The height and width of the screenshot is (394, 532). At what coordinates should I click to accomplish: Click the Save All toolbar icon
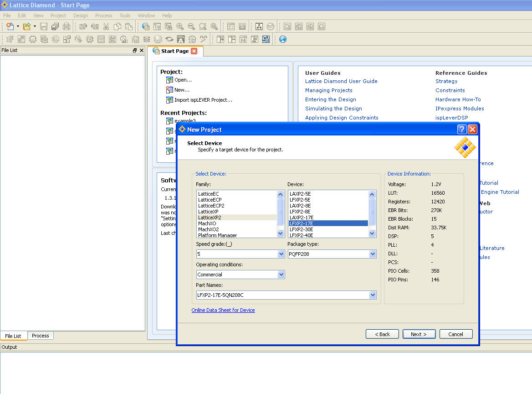click(55, 26)
